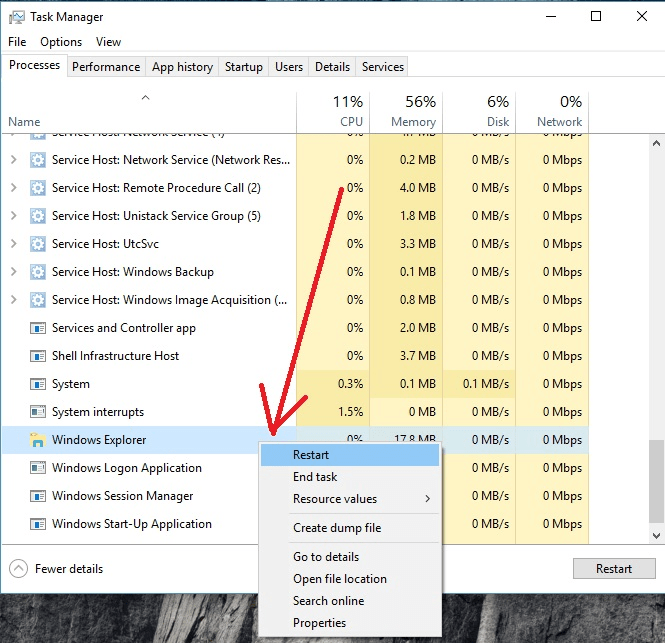Click the Network Service (Network Res...) gear icon

click(38, 160)
